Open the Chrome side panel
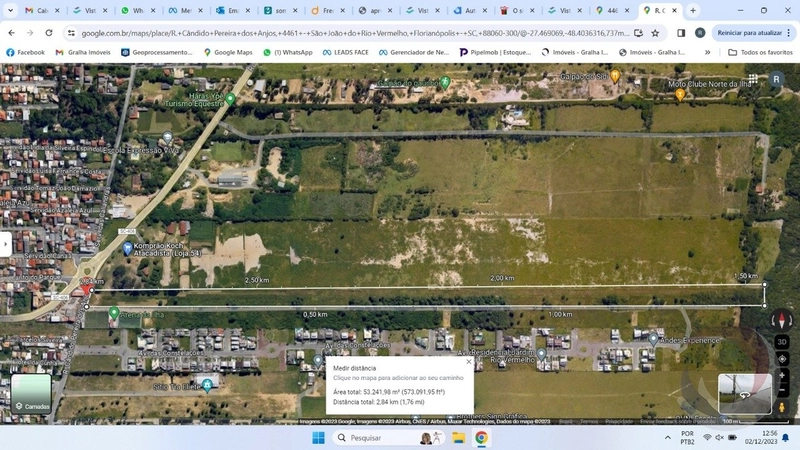This screenshot has height=450, width=800. (x=681, y=33)
